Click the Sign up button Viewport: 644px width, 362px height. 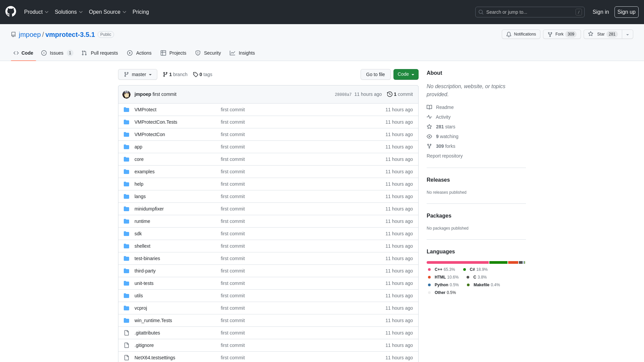(x=626, y=12)
